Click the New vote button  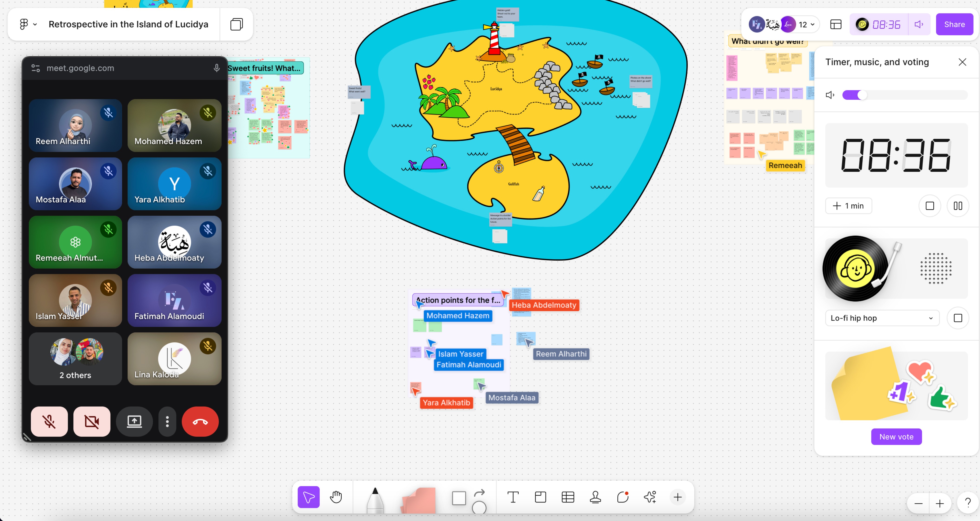[896, 436]
